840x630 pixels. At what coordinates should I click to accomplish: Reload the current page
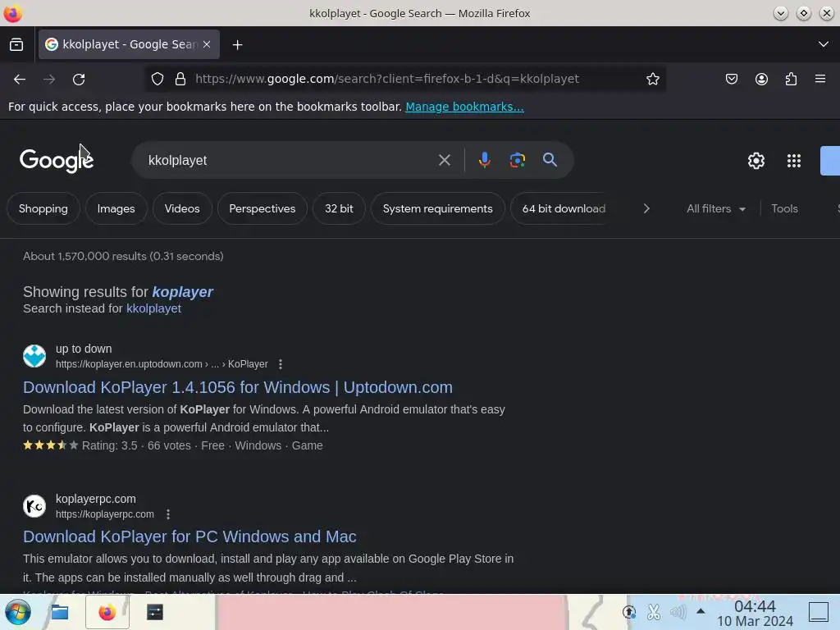tap(79, 80)
